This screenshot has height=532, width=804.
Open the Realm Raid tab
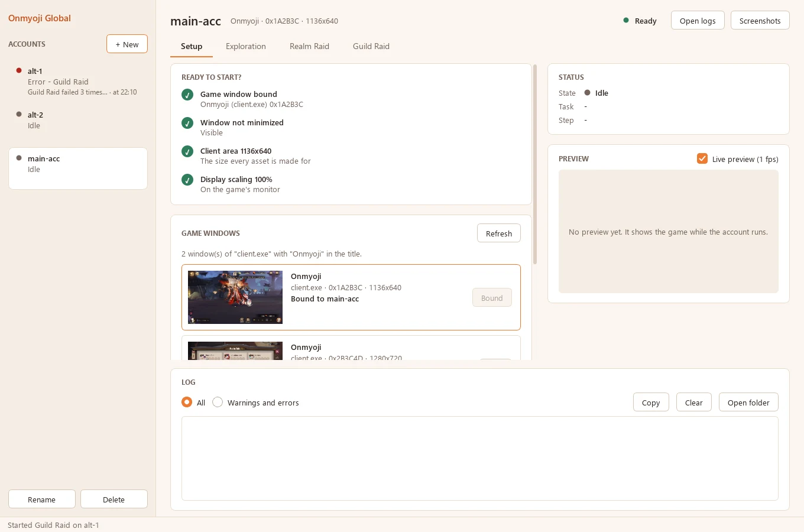pos(309,46)
